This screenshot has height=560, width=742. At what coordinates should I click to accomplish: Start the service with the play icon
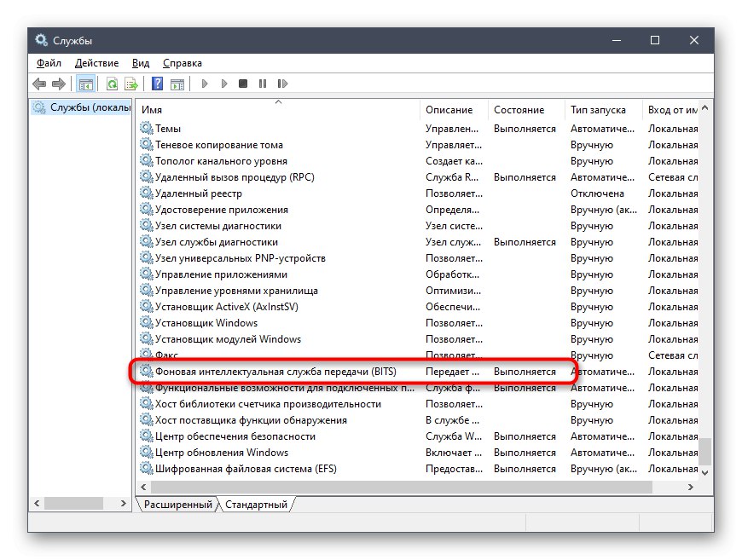205,84
